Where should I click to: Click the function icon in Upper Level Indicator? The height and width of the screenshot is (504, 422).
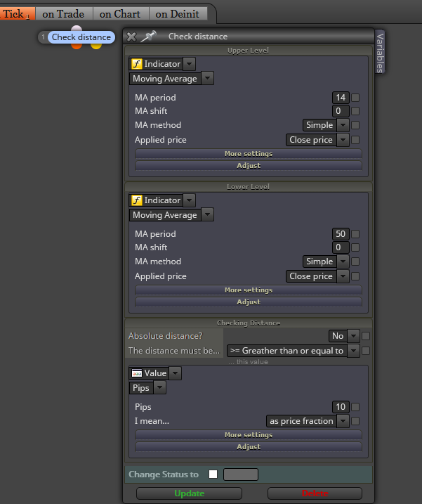[137, 64]
